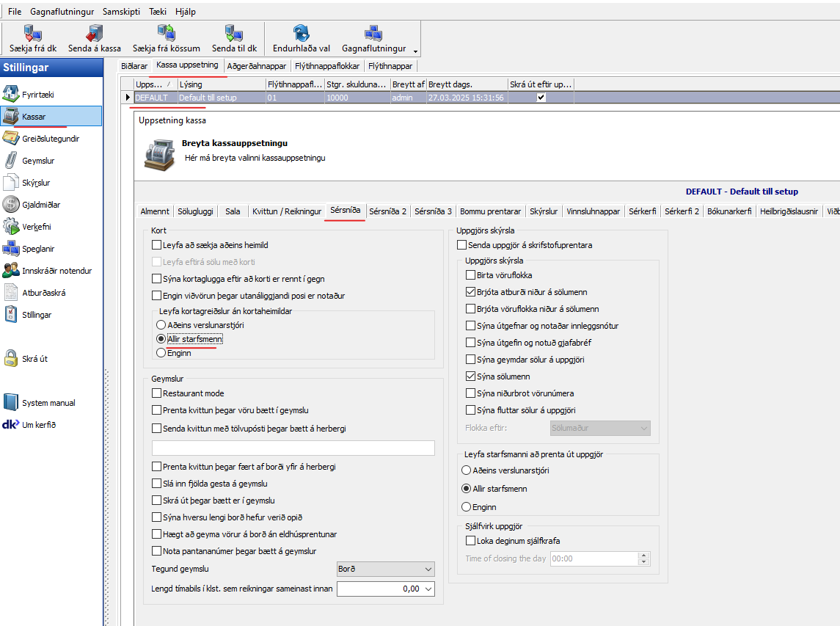Click the Endurhlaða val refresh icon
The height and width of the screenshot is (626, 840).
pyautogui.click(x=301, y=34)
